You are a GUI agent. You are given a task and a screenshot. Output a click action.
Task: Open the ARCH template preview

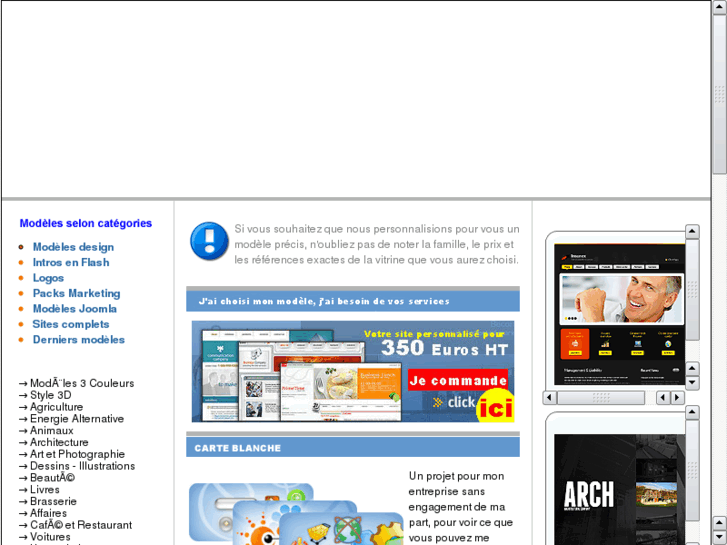tap(619, 489)
